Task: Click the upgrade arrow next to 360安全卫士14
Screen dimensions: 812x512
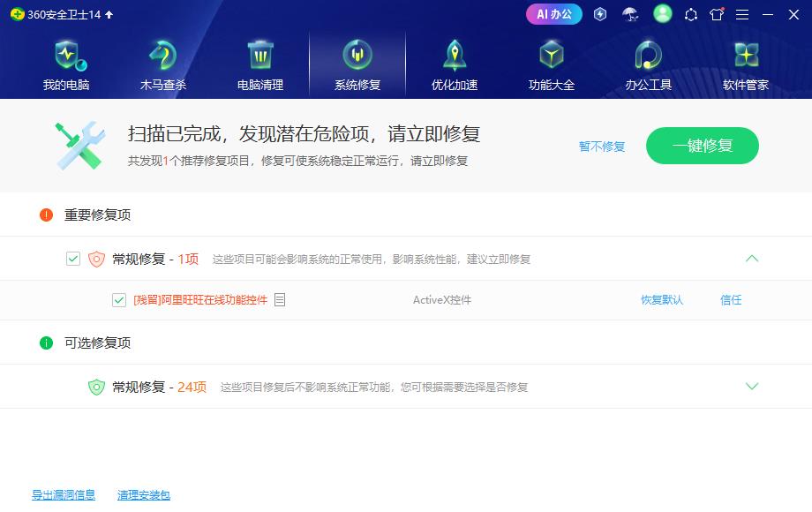Action: [109, 14]
